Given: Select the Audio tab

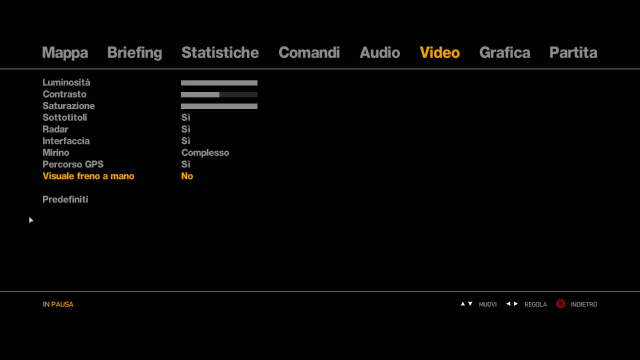Looking at the screenshot, I should tap(380, 53).
